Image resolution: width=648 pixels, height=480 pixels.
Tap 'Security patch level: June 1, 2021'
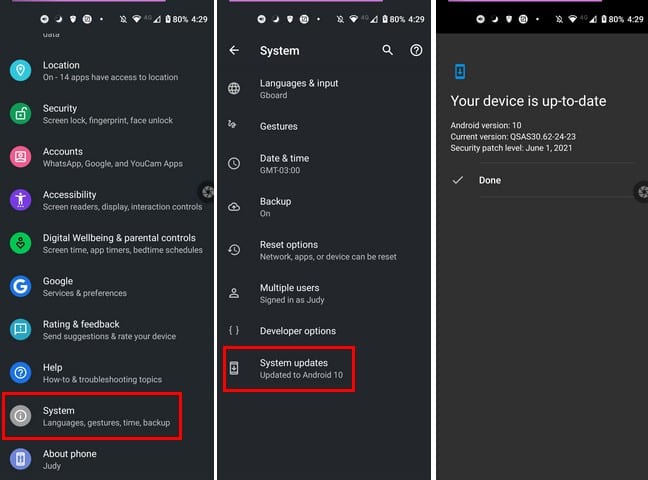tap(511, 148)
